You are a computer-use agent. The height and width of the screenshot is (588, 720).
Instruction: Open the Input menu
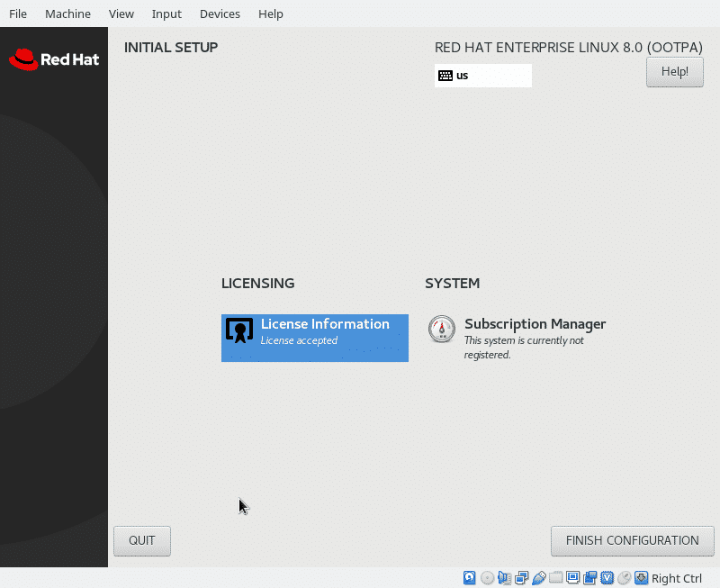166,14
